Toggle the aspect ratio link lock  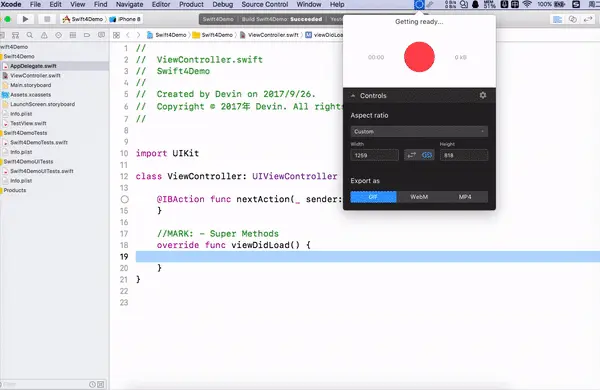click(x=427, y=155)
